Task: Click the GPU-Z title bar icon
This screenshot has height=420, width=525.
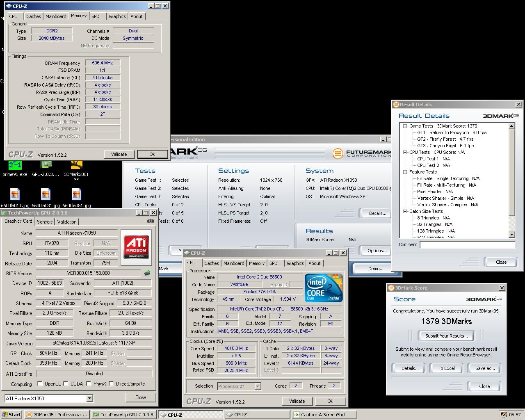Action: point(4,213)
